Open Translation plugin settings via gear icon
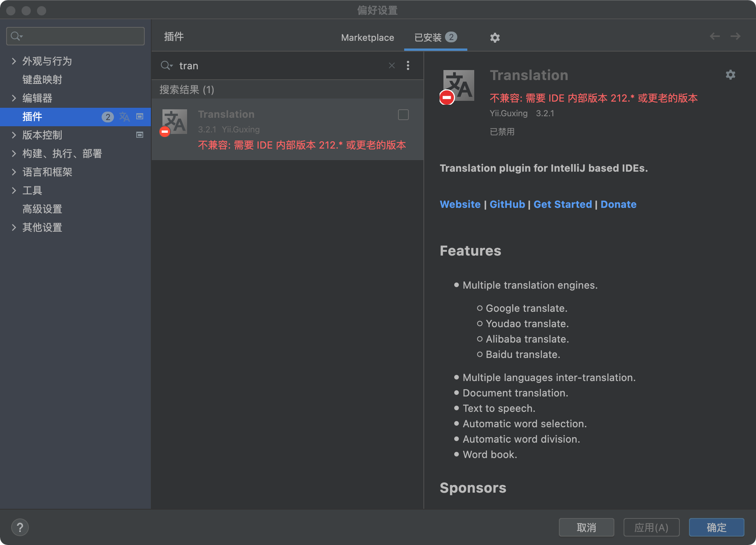Screen dimensions: 756x545 click(x=730, y=75)
